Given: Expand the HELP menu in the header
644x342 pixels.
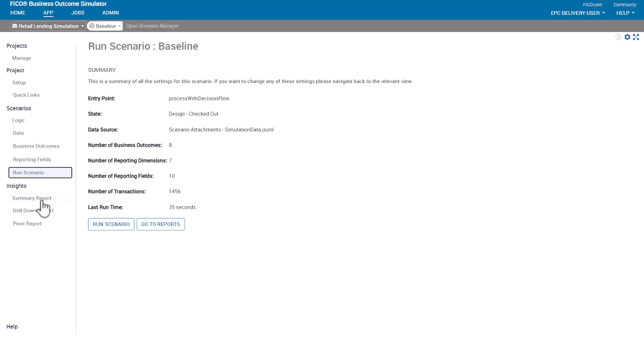Looking at the screenshot, I should (x=625, y=13).
